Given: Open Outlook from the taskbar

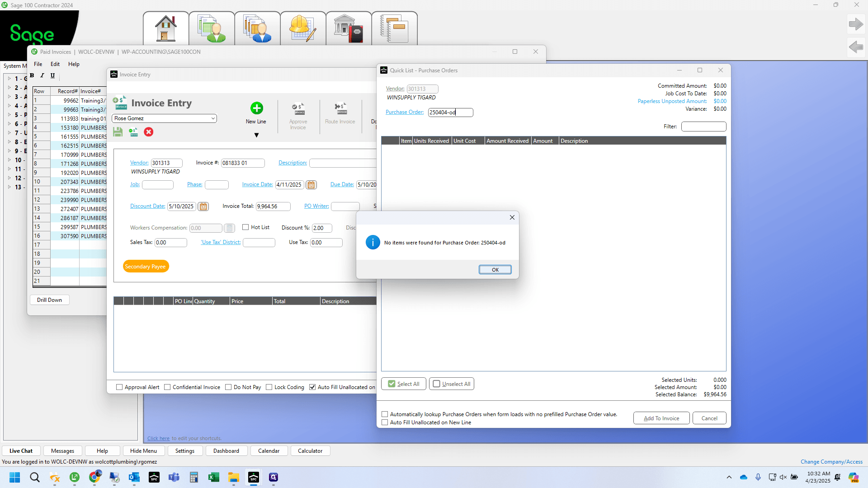Looking at the screenshot, I should coord(134,477).
